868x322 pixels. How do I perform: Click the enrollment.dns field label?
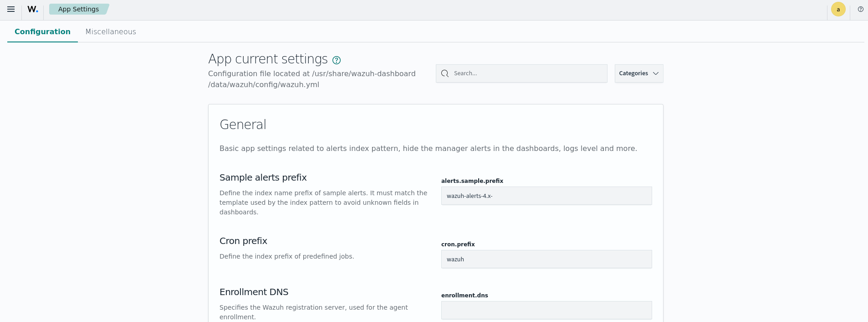(x=465, y=295)
